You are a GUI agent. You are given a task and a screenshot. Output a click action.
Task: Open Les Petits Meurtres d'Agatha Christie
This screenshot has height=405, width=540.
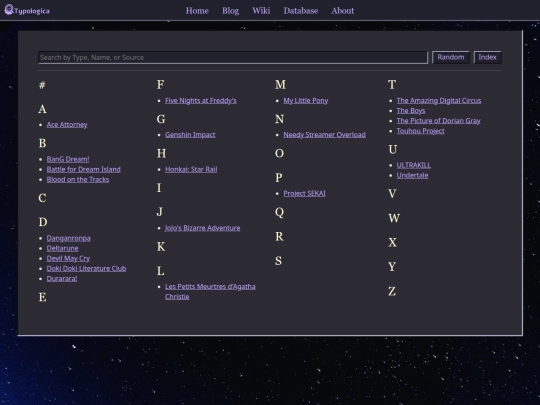pyautogui.click(x=210, y=292)
